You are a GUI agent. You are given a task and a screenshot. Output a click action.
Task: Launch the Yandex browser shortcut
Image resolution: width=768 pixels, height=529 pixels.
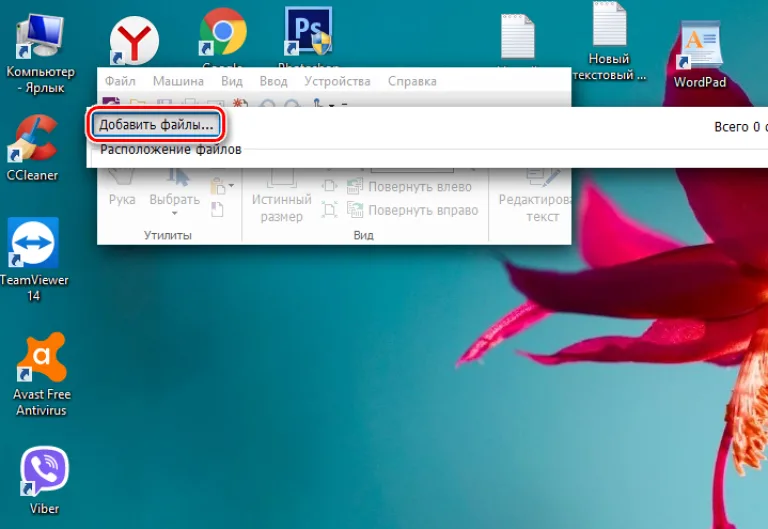tap(134, 41)
